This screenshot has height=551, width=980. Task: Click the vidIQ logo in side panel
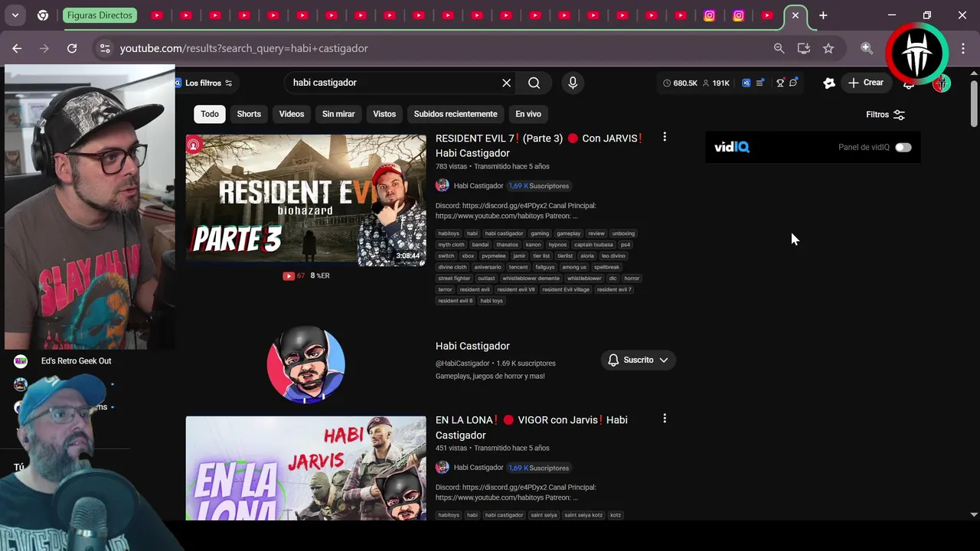click(x=732, y=147)
